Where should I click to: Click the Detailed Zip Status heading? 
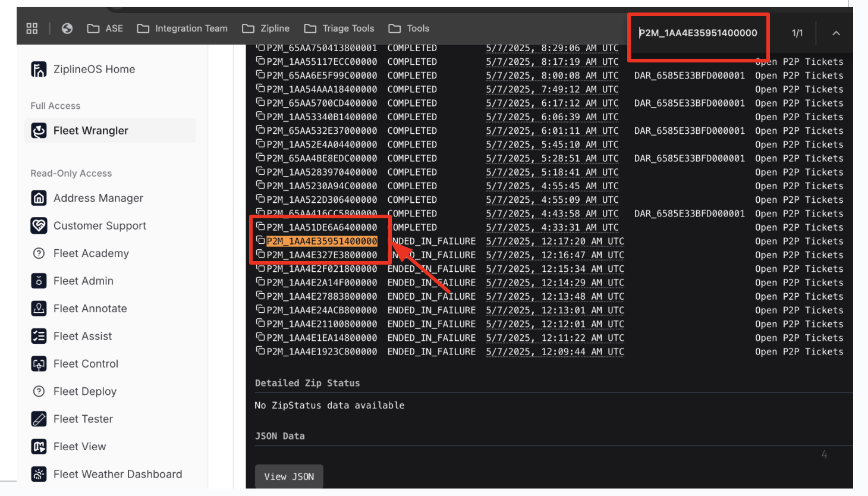click(307, 383)
